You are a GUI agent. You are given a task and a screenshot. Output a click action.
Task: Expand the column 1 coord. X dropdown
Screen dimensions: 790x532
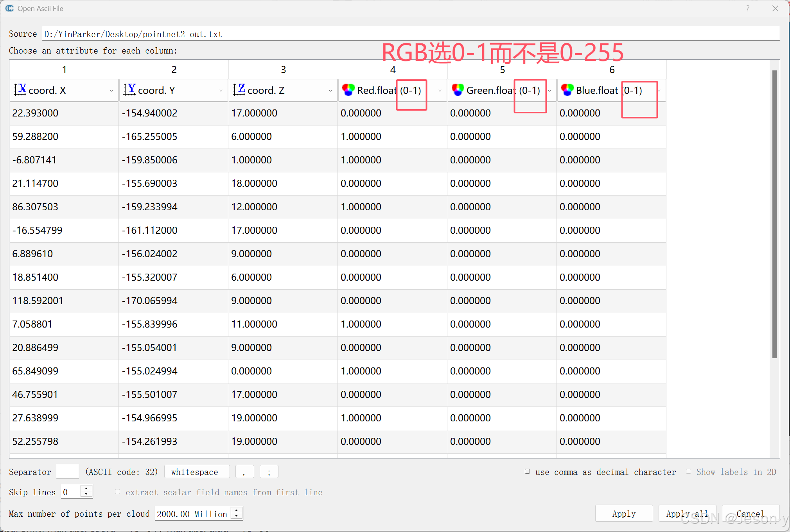pos(111,91)
